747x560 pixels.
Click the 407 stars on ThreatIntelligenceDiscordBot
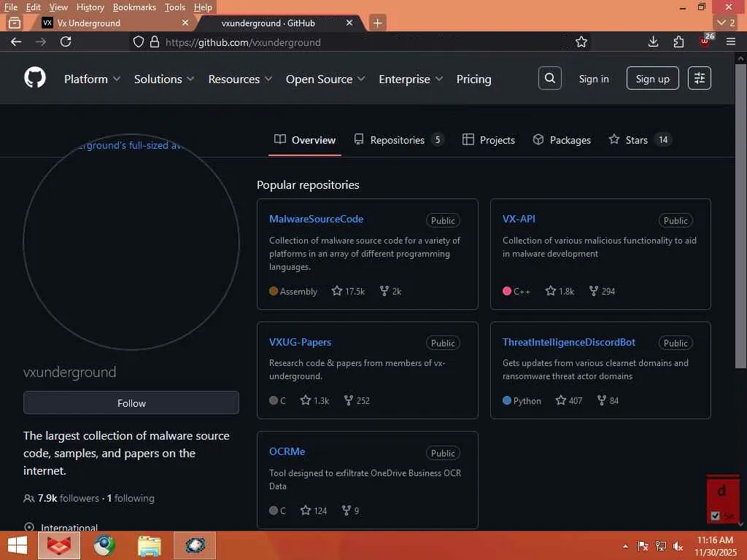point(569,400)
